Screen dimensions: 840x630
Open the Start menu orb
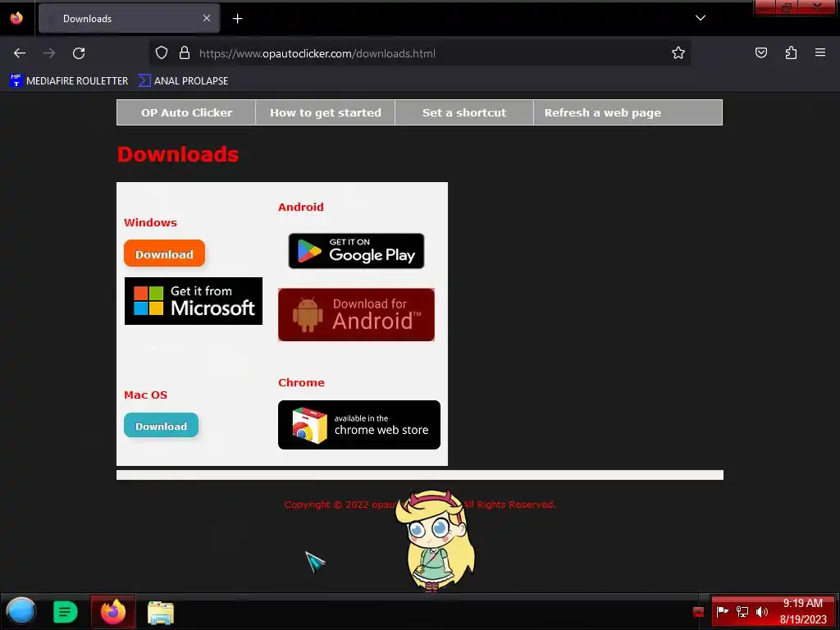[21, 611]
